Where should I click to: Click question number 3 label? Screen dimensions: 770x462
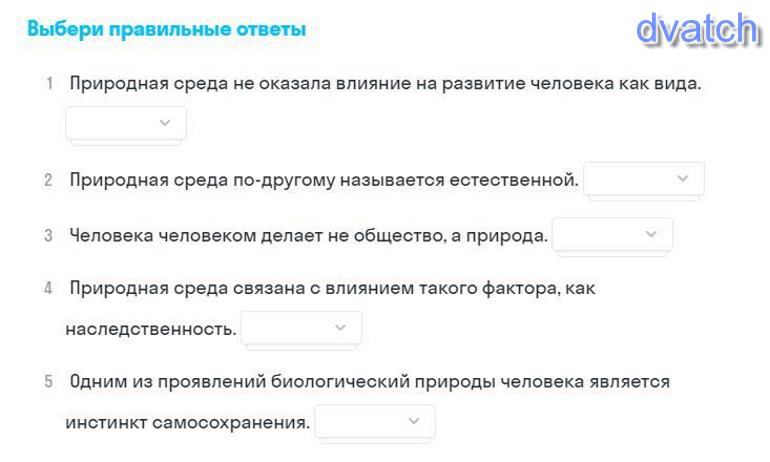pos(48,237)
